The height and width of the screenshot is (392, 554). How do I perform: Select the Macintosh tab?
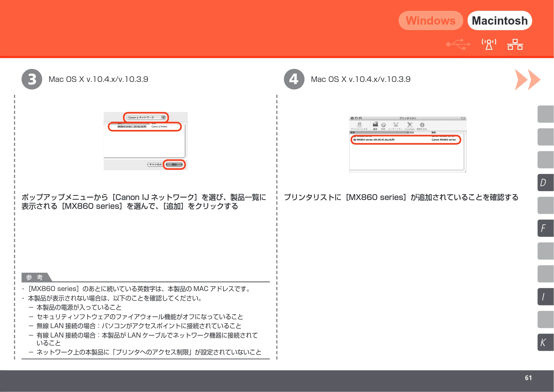click(500, 20)
